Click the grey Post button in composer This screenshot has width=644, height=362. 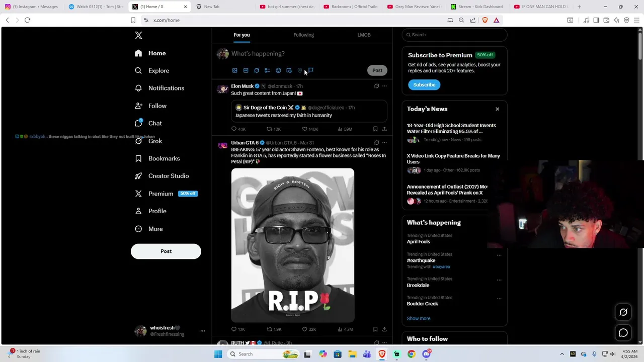(x=377, y=70)
